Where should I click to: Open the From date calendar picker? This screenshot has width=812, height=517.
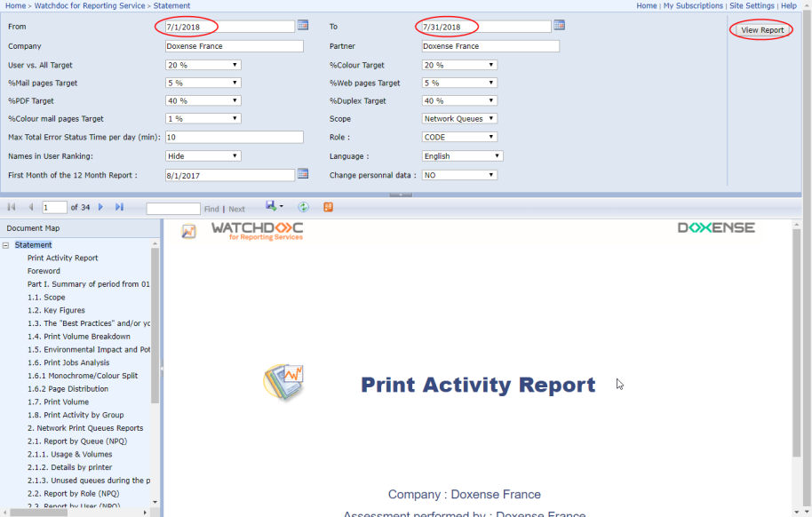303,25
